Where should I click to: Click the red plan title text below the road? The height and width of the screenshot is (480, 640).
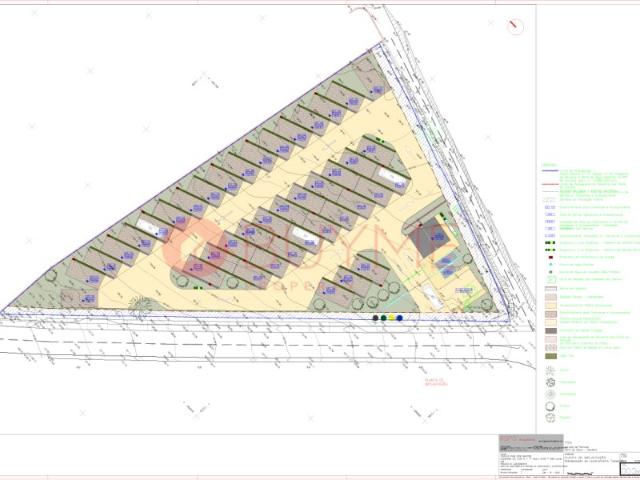[436, 382]
